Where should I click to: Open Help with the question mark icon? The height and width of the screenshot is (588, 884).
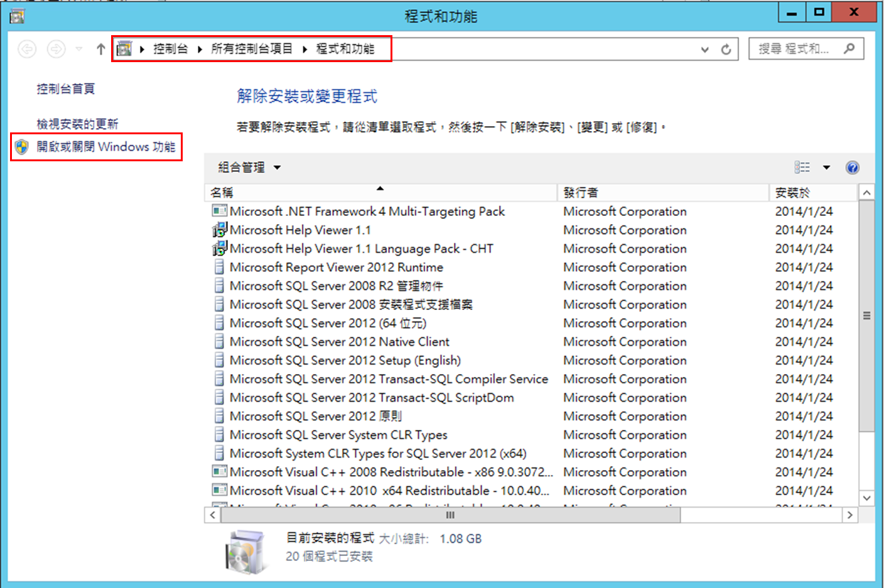coord(852,168)
